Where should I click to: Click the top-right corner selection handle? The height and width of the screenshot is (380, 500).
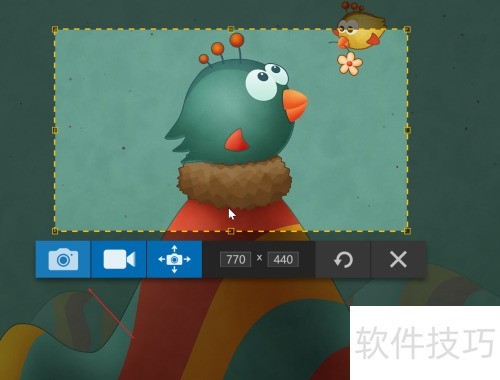(x=407, y=30)
